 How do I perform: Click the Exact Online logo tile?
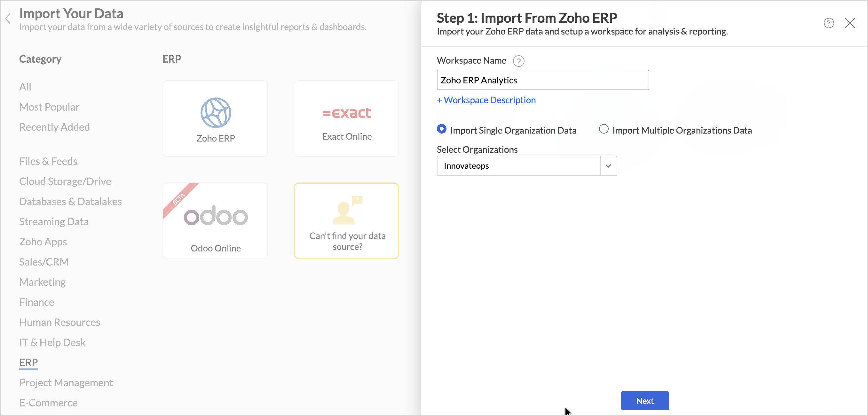pyautogui.click(x=346, y=119)
